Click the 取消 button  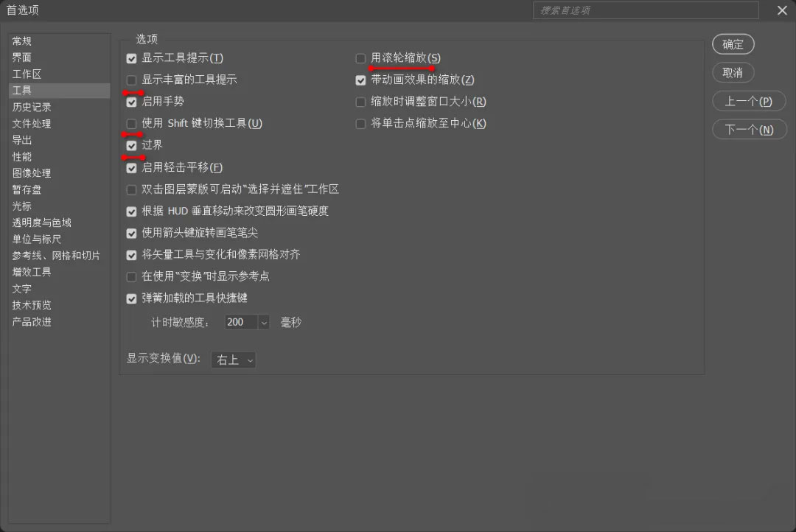pyautogui.click(x=733, y=73)
